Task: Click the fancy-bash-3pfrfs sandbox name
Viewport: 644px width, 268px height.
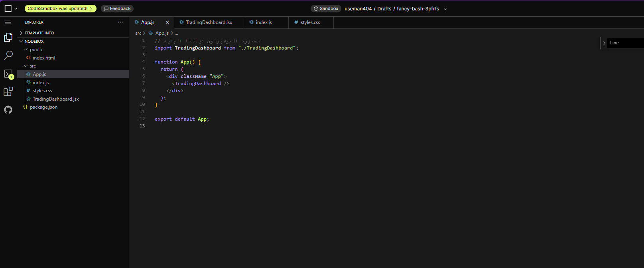Action: (x=418, y=9)
